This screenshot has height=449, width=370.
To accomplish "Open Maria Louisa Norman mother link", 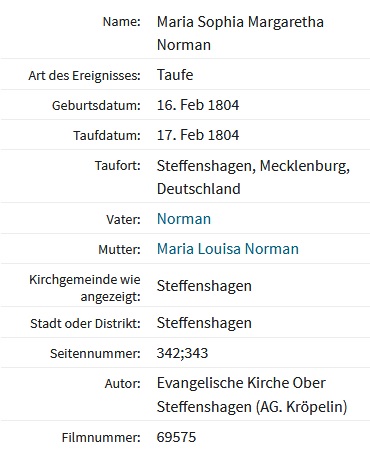I will pyautogui.click(x=228, y=249).
